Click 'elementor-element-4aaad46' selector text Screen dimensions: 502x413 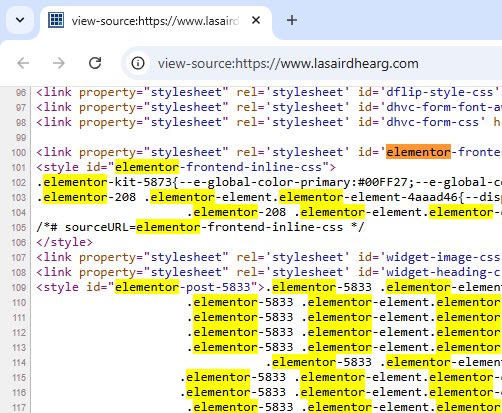pos(368,197)
